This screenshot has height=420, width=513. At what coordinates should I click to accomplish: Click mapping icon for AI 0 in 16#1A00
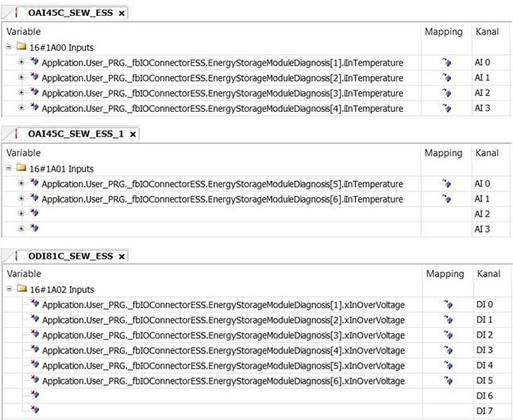tap(446, 63)
